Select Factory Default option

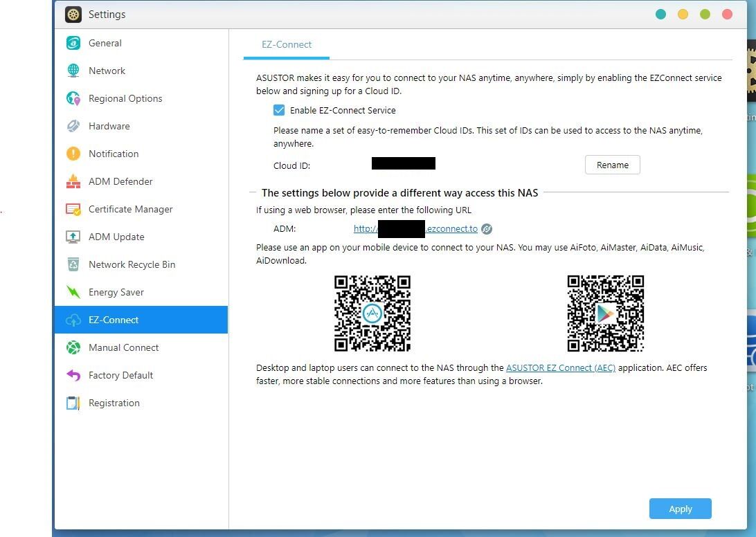pos(141,375)
